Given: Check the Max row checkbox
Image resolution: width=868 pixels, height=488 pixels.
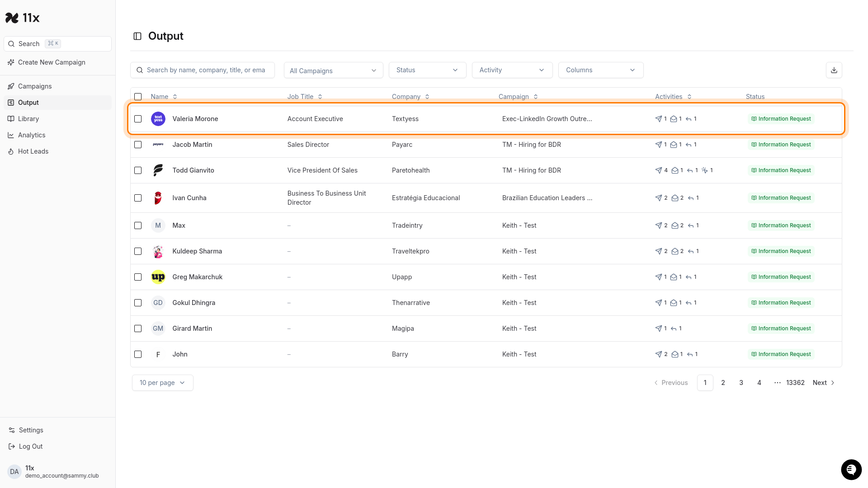Looking at the screenshot, I should coord(138,225).
